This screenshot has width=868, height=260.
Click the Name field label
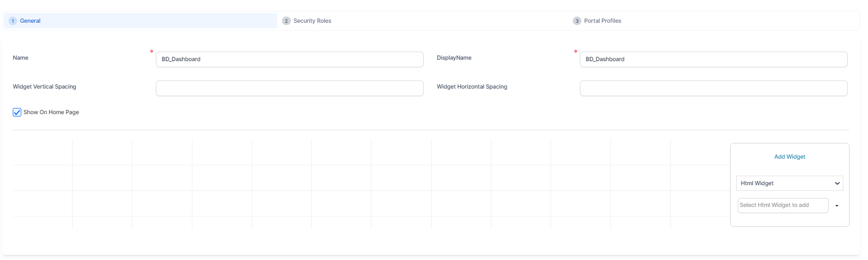pos(20,58)
